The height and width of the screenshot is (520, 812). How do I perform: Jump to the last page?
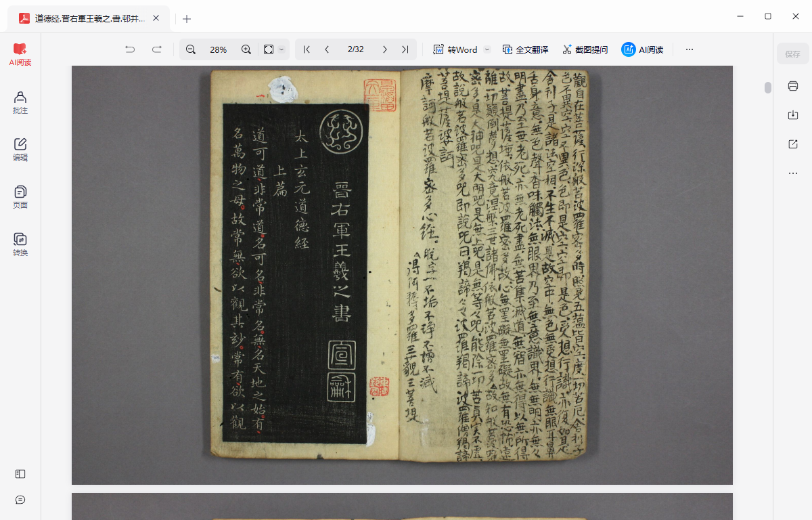[x=405, y=49]
